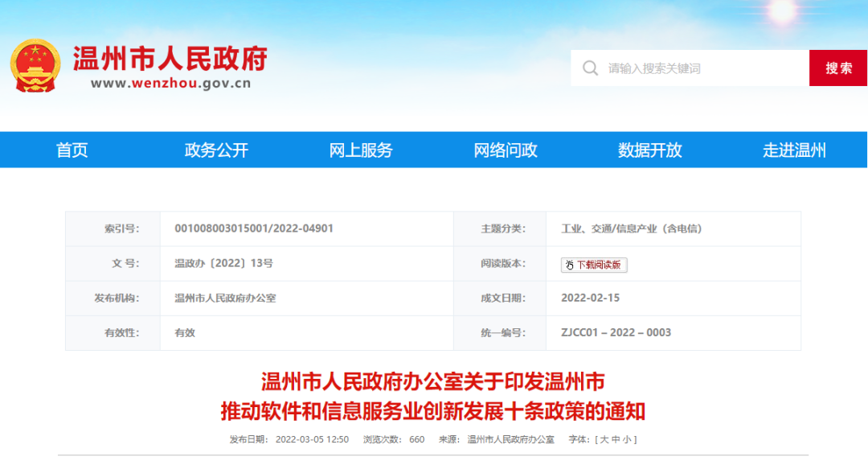Click document number 温政办〔2022〕13号
Screen dimensions: 868x457
[x=224, y=263]
